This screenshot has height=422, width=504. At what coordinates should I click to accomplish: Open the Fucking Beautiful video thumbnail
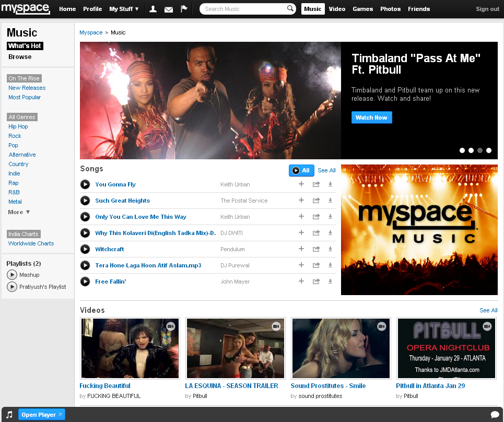click(130, 348)
